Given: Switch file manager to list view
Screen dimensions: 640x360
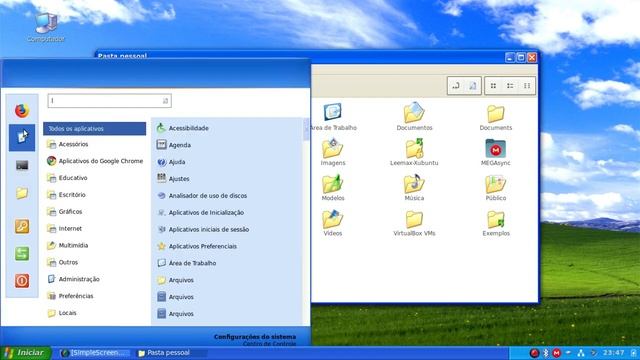Looking at the screenshot, I should pos(510,86).
